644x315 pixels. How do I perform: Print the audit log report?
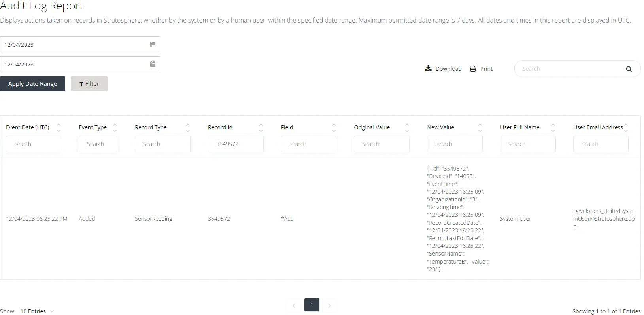481,69
